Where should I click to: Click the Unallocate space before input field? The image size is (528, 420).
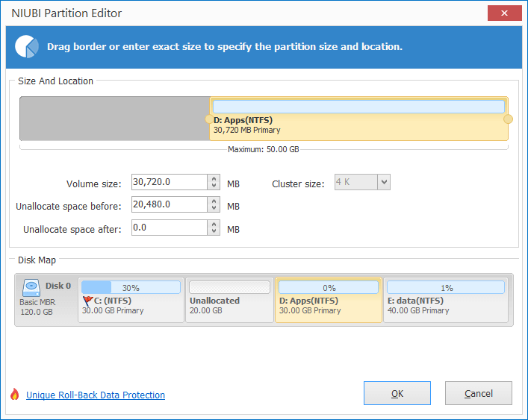pos(170,204)
